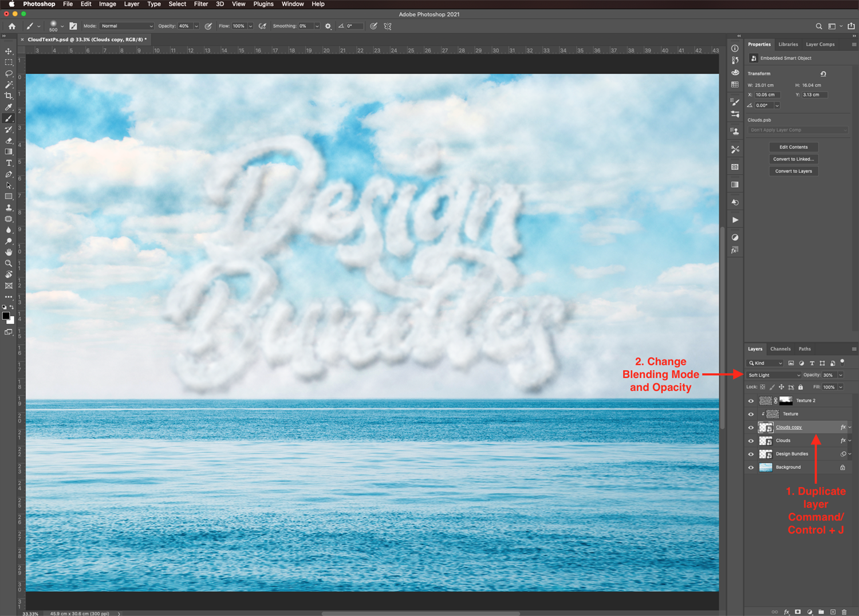
Task: Delete layer trash icon
Action: (x=844, y=612)
